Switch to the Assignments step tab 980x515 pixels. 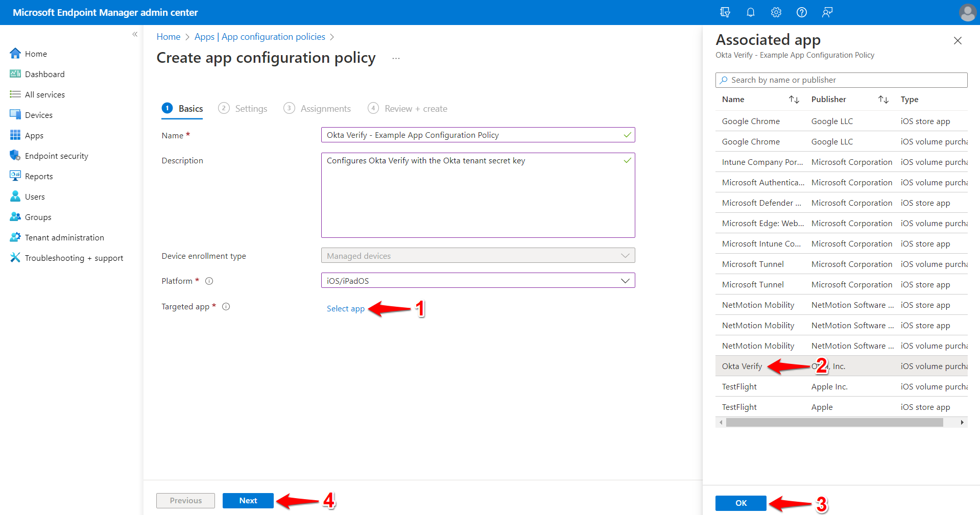tap(317, 108)
